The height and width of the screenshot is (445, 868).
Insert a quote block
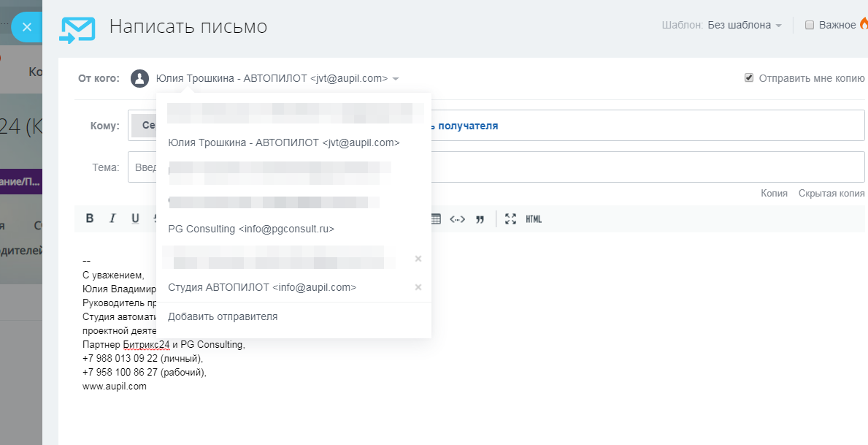tap(480, 218)
